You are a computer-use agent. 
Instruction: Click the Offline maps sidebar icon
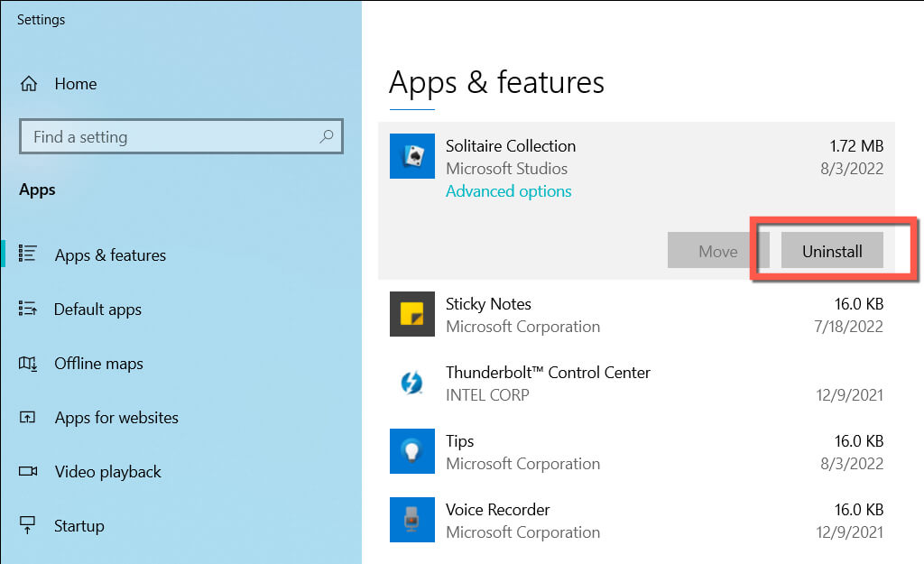(28, 364)
